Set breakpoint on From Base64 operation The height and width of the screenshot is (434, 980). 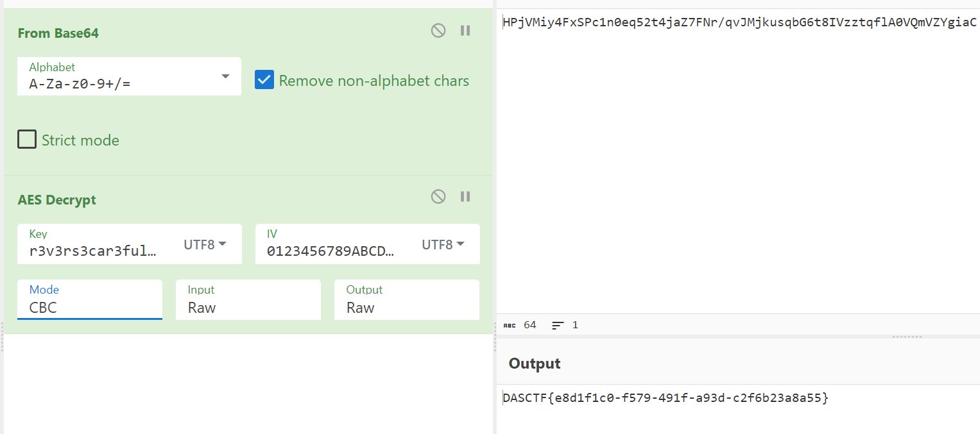click(465, 31)
